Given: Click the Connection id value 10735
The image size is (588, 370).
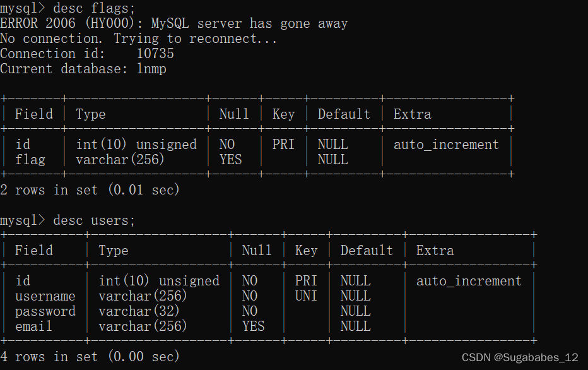Looking at the screenshot, I should pos(155,53).
